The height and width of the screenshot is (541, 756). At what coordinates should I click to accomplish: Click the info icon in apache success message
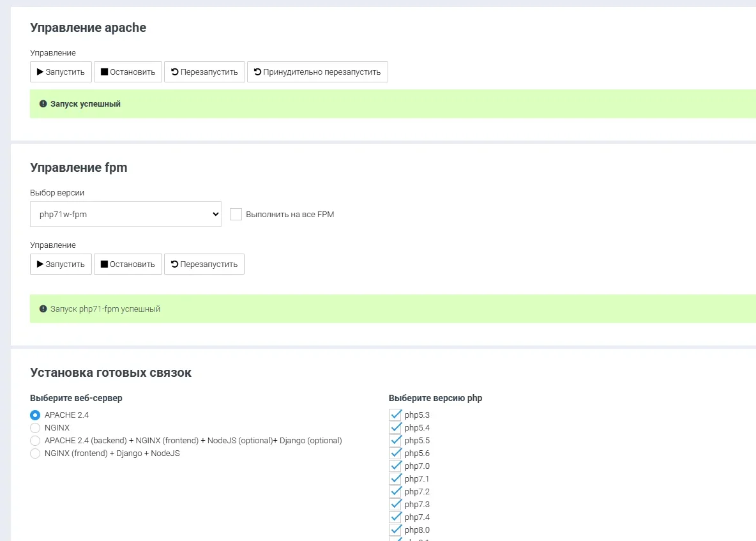pos(43,104)
